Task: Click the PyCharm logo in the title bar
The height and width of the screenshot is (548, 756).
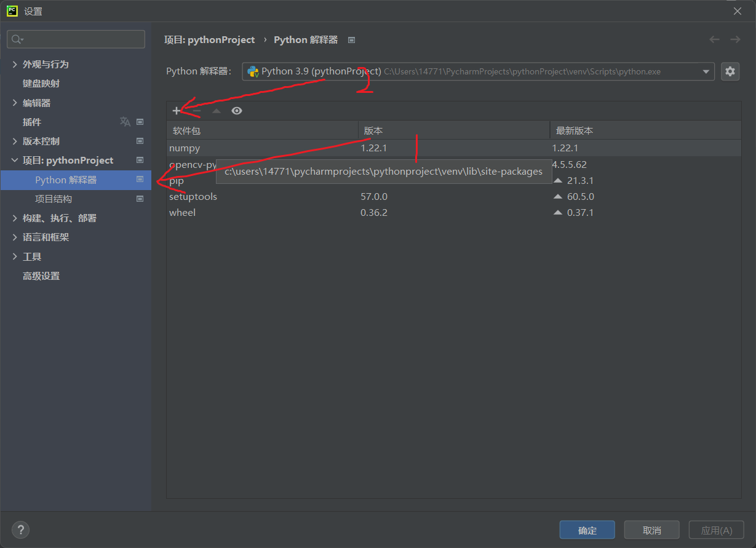Action: click(12, 10)
